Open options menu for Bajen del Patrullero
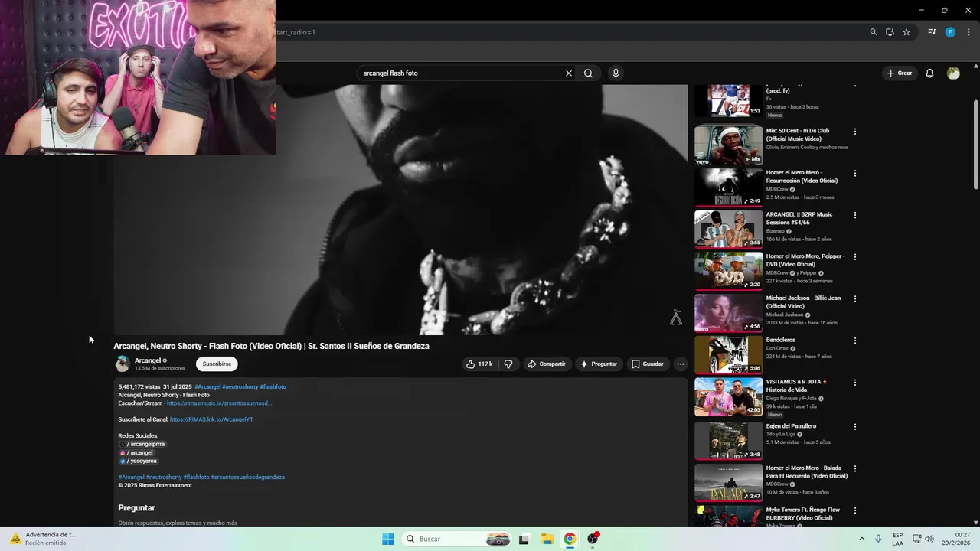The height and width of the screenshot is (551, 980). click(x=855, y=427)
